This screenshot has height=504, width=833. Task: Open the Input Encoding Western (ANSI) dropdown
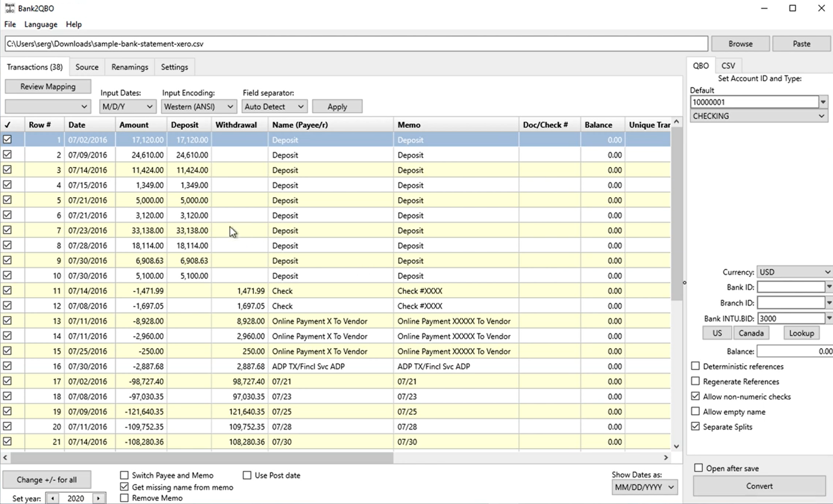tap(198, 107)
